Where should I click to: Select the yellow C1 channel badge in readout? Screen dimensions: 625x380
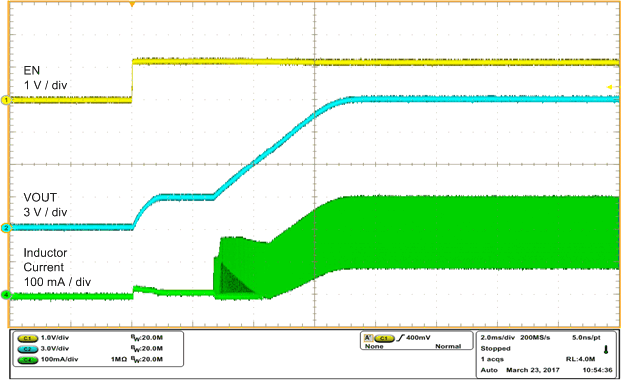28,338
